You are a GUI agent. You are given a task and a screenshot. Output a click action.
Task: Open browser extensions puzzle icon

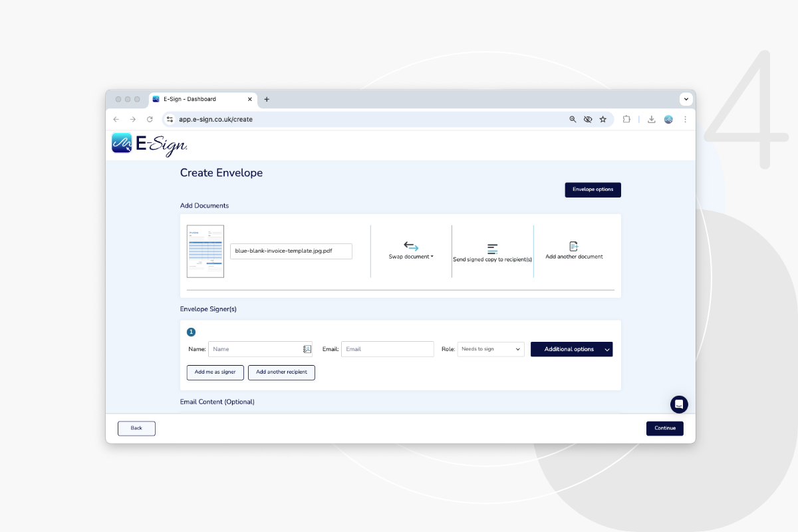pos(626,119)
